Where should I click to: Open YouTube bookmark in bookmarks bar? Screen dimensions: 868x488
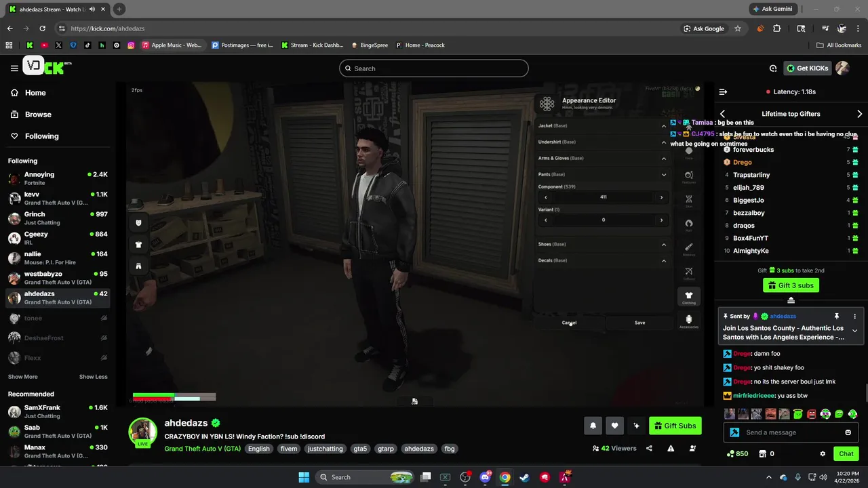click(x=44, y=45)
